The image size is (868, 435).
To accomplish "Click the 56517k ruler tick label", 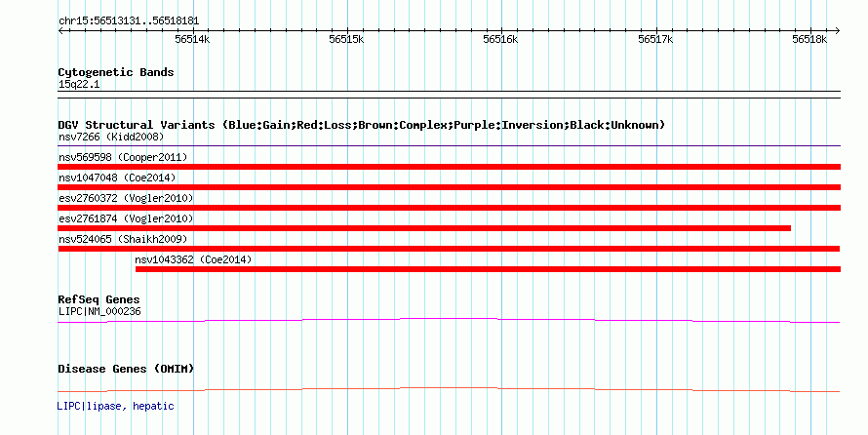I will (x=655, y=39).
